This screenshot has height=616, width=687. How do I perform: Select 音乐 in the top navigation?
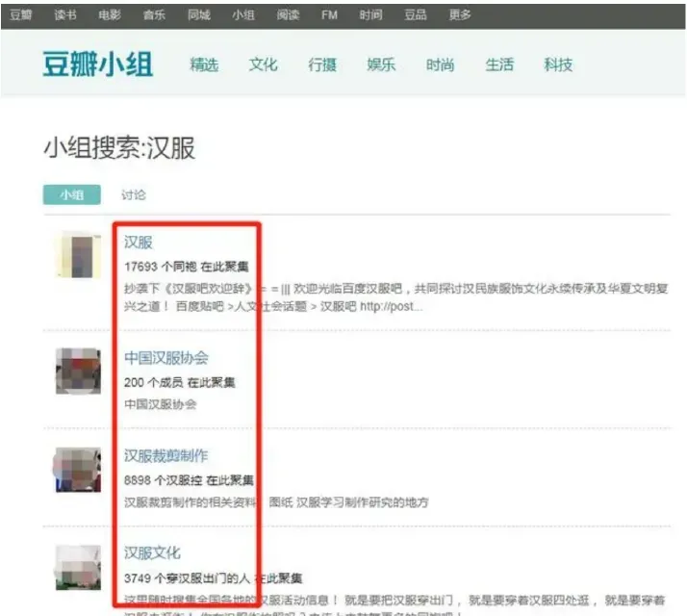(x=154, y=15)
